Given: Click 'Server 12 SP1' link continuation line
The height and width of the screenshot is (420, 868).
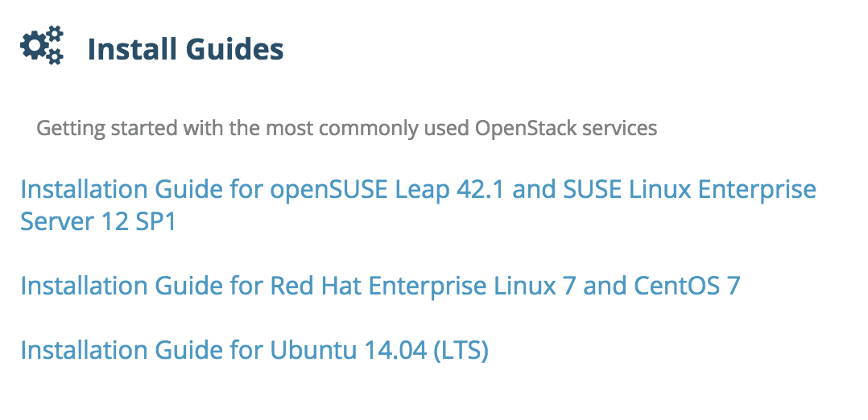Looking at the screenshot, I should click(x=98, y=221).
